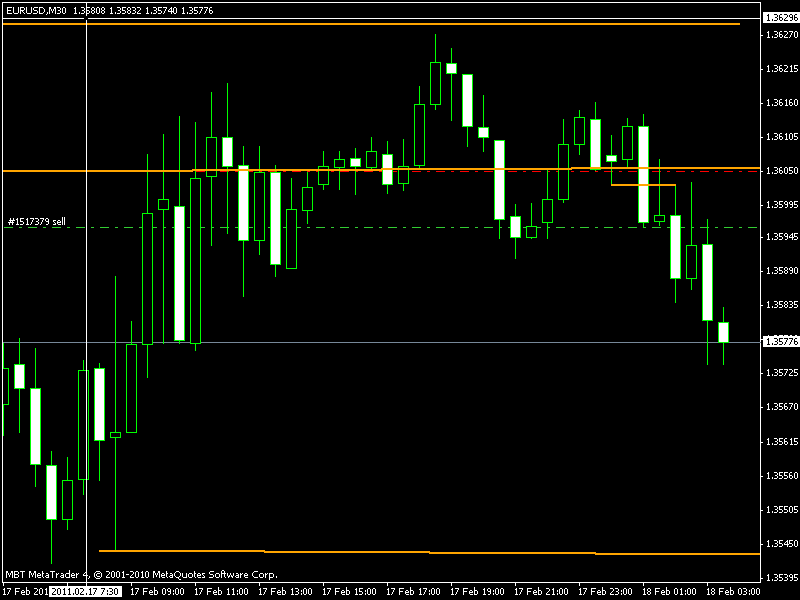The image size is (800, 600).
Task: Click the 1.35395 price scale label
Action: [x=782, y=578]
